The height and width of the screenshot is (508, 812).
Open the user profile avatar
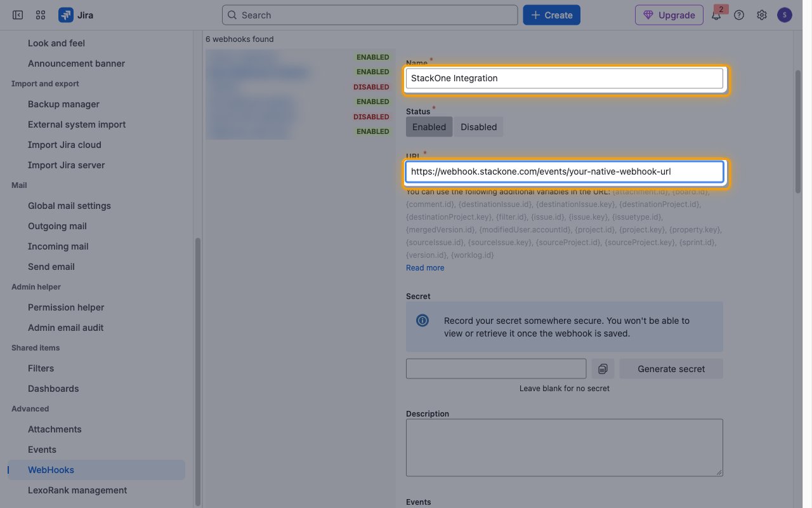785,15
